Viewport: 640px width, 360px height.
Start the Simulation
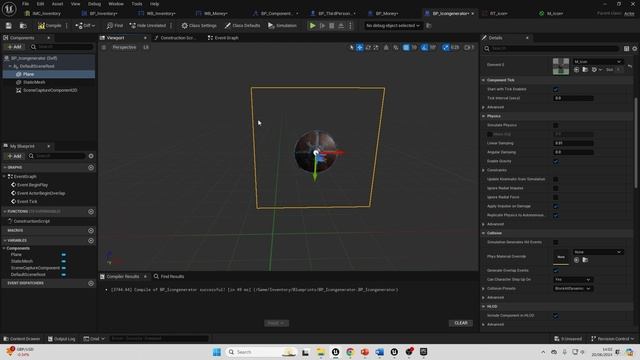pyautogui.click(x=282, y=26)
